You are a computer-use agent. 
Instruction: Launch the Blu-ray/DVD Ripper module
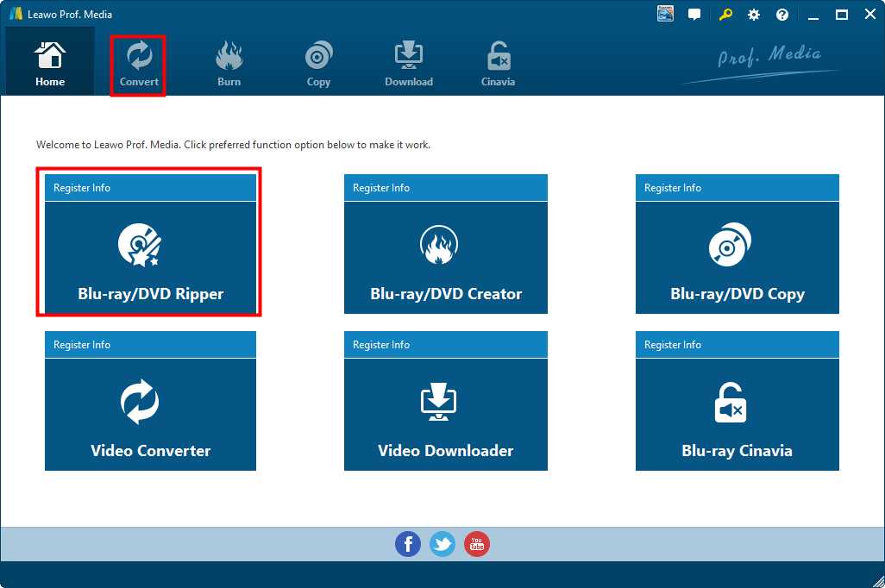(x=150, y=258)
